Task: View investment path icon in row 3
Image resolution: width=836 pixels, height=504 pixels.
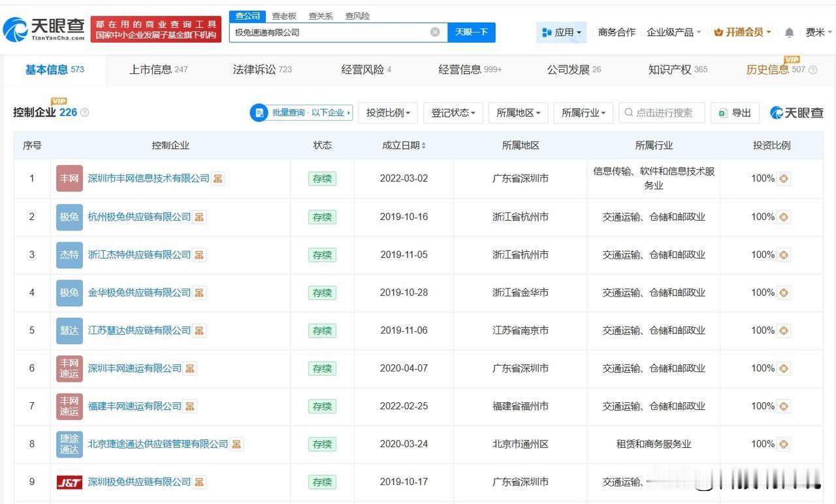Action: (784, 255)
